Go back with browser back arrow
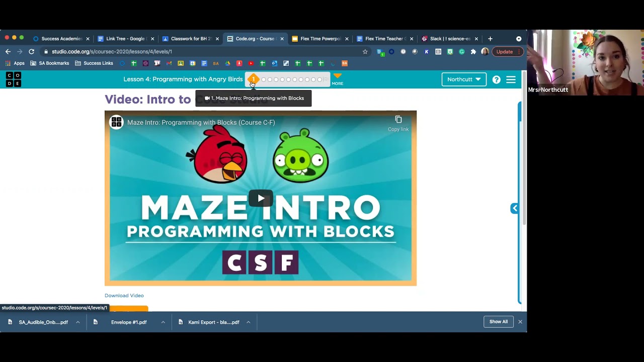The image size is (644, 362). tap(8, 52)
